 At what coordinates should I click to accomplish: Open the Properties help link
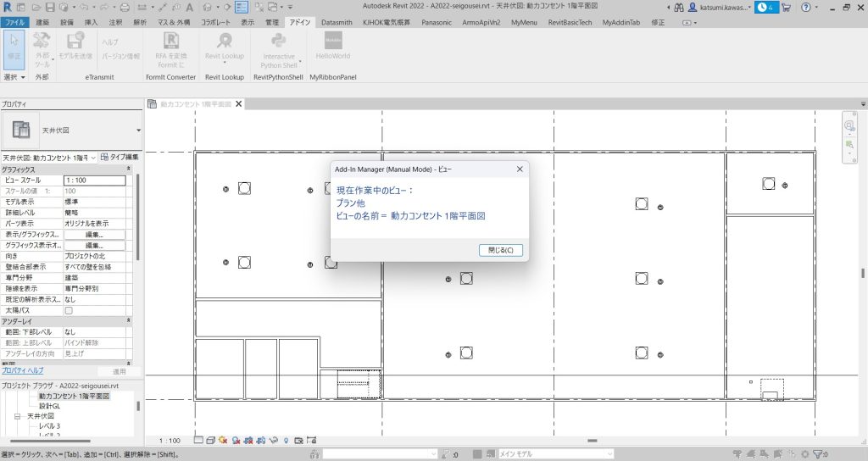[x=23, y=371]
